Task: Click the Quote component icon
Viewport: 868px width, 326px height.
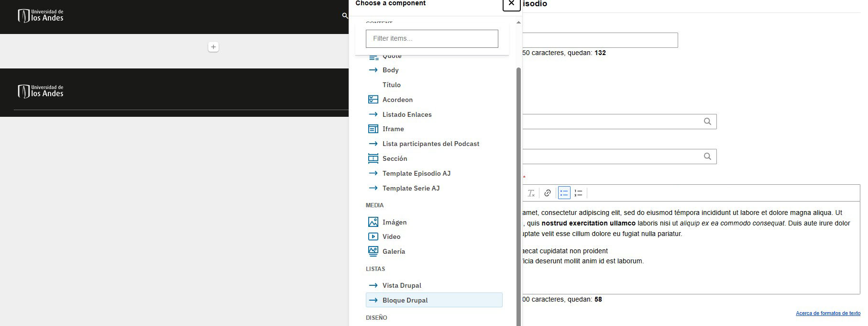Action: coord(374,57)
